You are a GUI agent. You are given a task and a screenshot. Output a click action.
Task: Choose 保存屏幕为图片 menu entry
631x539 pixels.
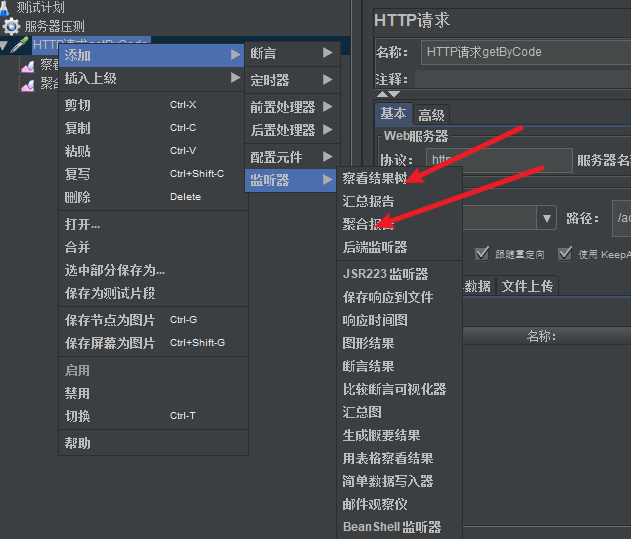tap(153, 343)
